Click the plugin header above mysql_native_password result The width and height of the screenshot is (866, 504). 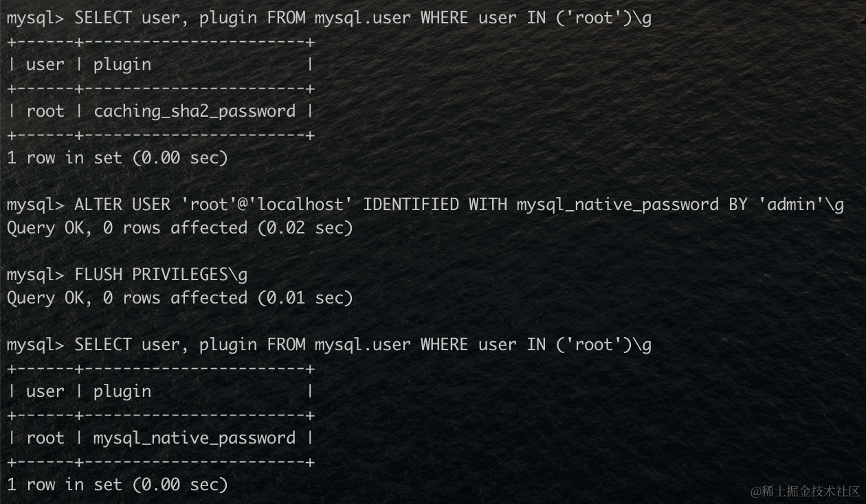pos(122,391)
